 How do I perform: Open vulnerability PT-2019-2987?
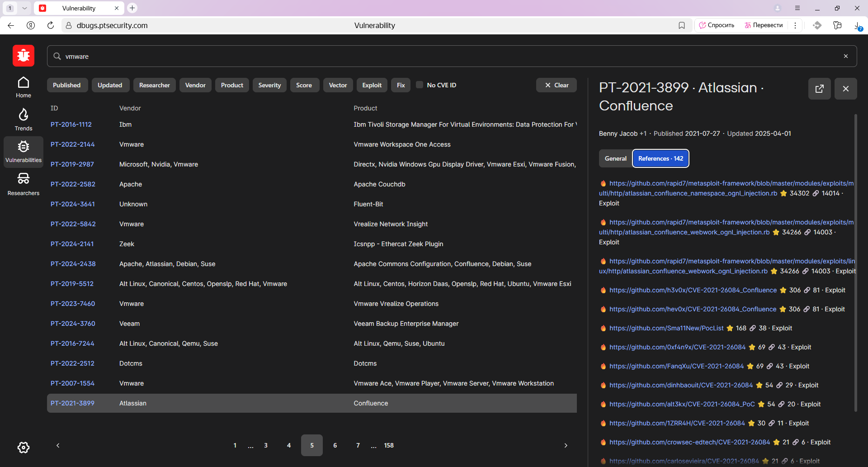pyautogui.click(x=72, y=164)
